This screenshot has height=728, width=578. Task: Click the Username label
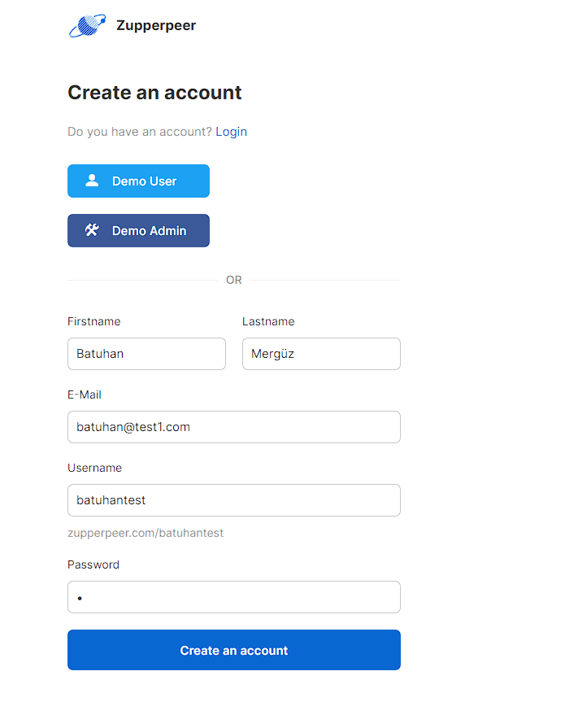[x=94, y=468]
